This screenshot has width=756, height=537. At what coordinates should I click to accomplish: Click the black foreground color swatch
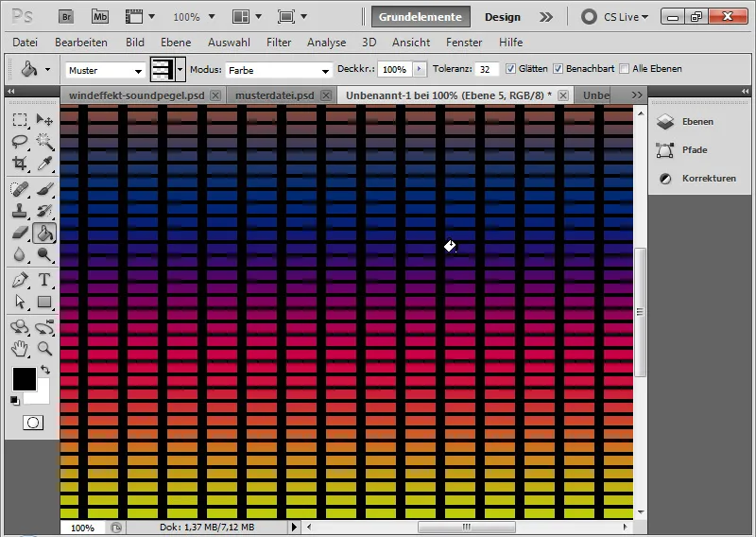25,378
